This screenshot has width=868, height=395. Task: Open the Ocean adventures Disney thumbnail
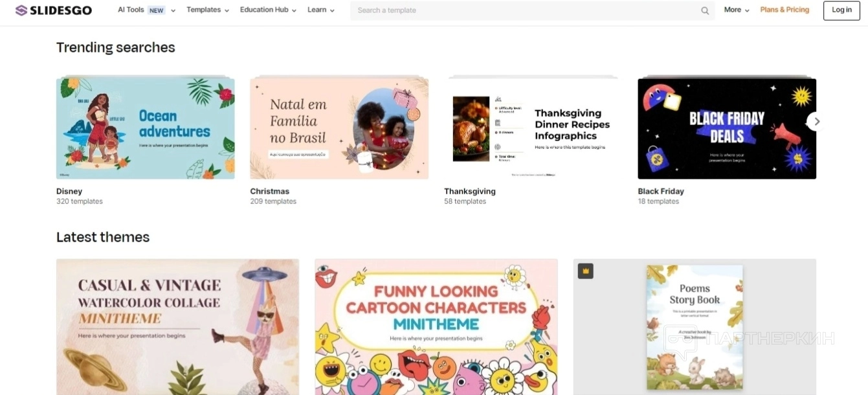(x=146, y=129)
